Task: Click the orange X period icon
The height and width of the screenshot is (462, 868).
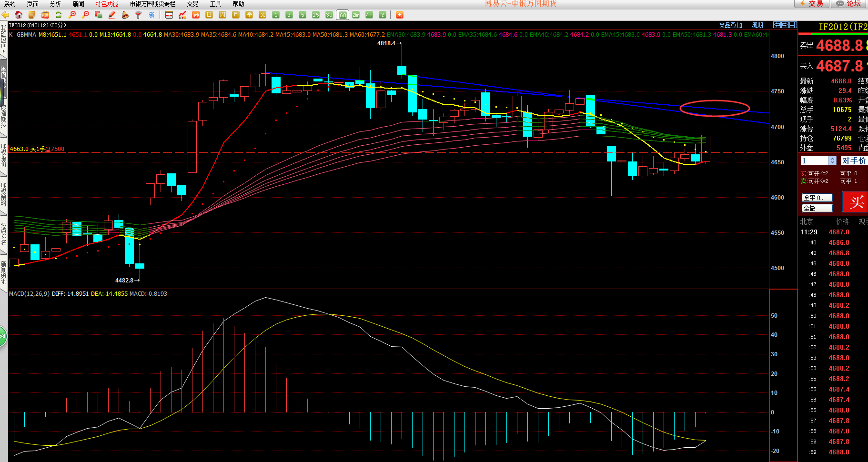Action: pyautogui.click(x=262, y=15)
